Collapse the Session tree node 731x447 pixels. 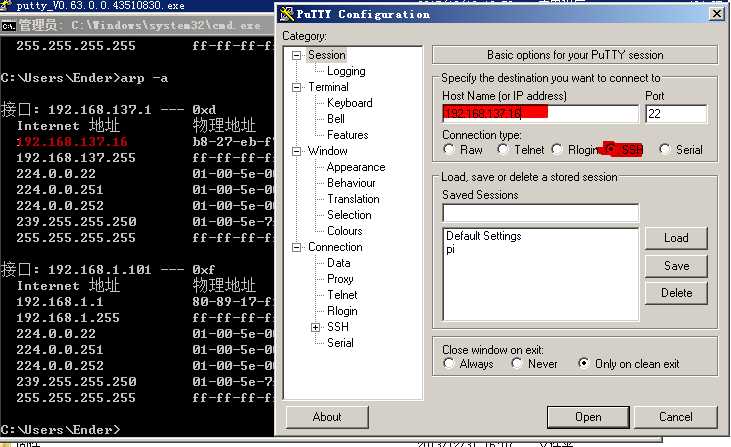296,55
